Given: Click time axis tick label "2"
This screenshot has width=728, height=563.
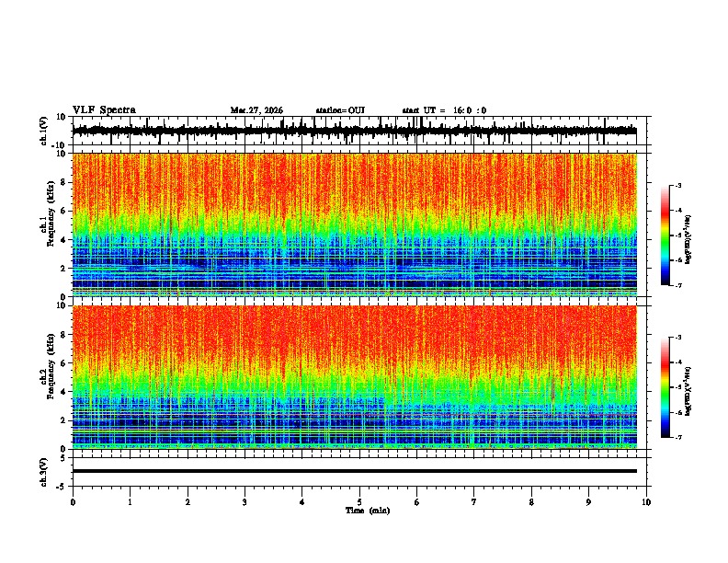Looking at the screenshot, I should [x=188, y=502].
